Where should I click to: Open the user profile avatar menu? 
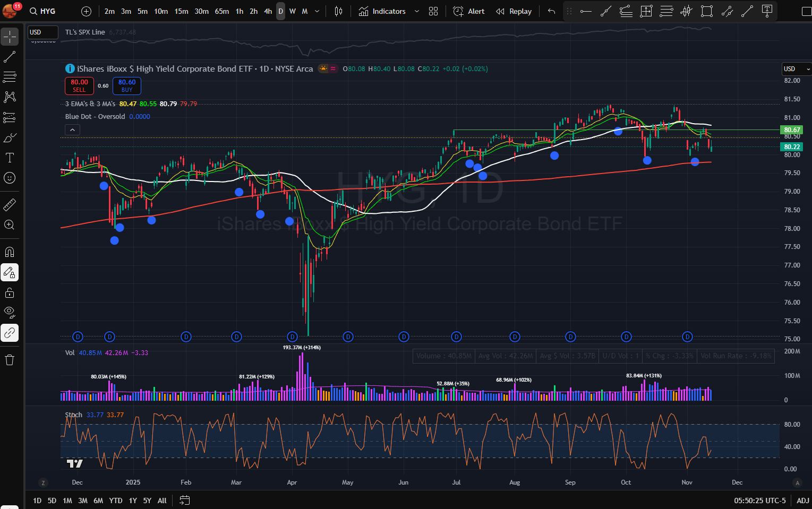[x=10, y=10]
